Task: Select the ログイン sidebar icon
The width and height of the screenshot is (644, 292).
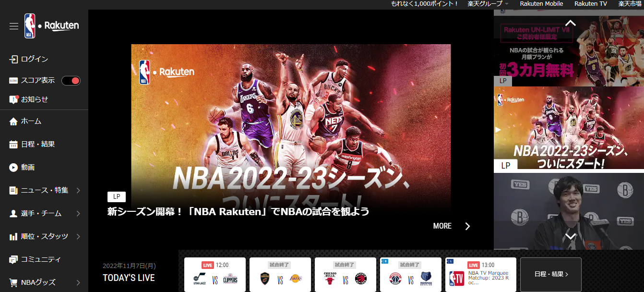Action: [13, 59]
